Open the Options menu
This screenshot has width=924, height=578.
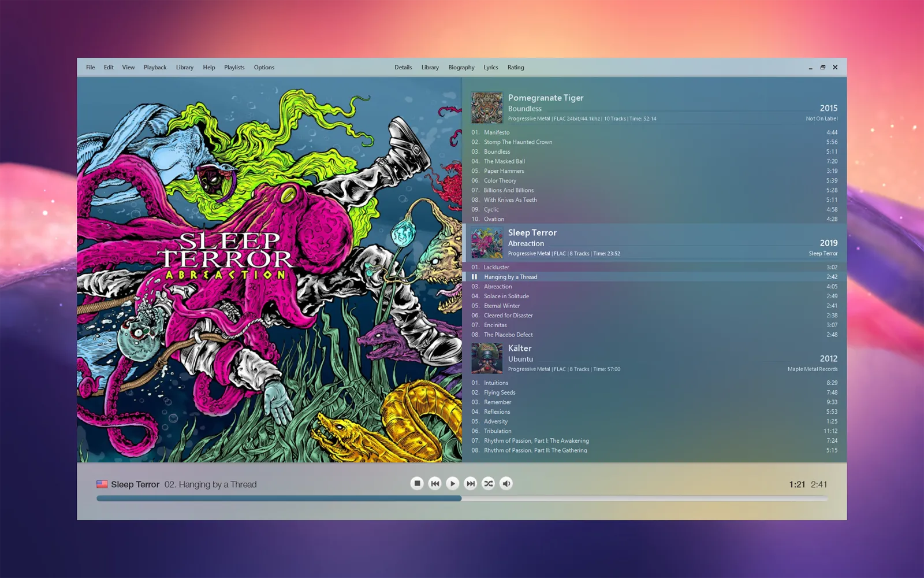pyautogui.click(x=264, y=68)
